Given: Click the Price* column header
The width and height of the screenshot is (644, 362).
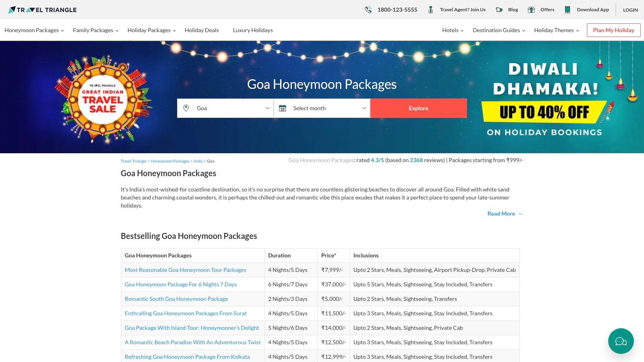Looking at the screenshot, I should tap(333, 255).
